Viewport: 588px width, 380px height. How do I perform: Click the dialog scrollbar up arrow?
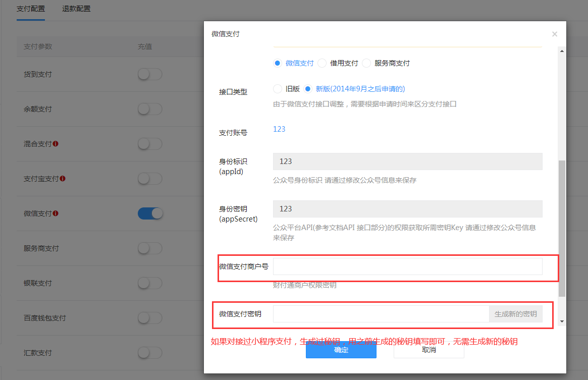pyautogui.click(x=562, y=51)
